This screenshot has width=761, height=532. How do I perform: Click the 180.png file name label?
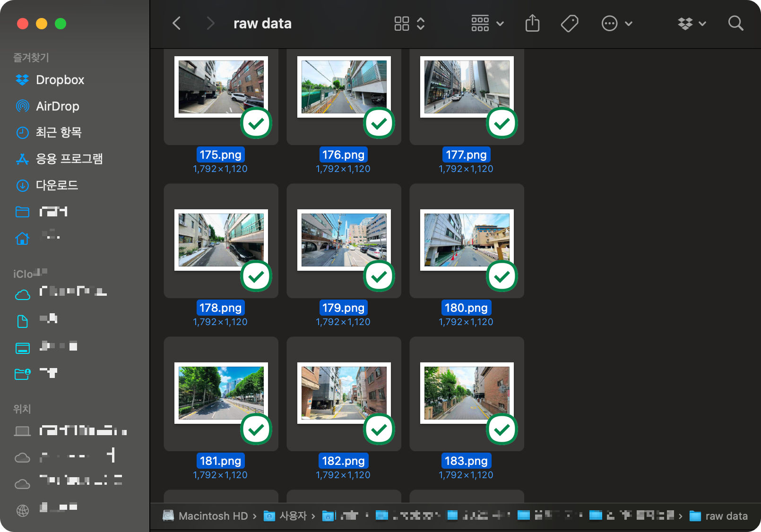(x=466, y=308)
